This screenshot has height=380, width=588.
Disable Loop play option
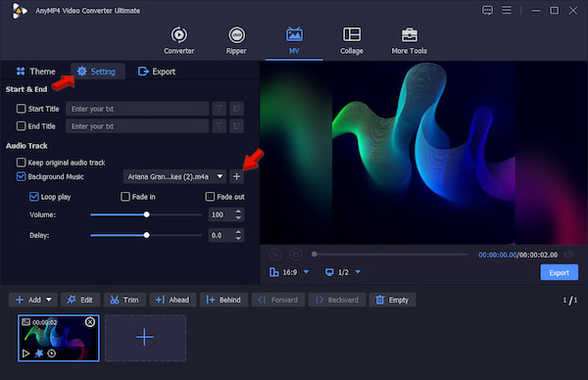pyautogui.click(x=34, y=197)
